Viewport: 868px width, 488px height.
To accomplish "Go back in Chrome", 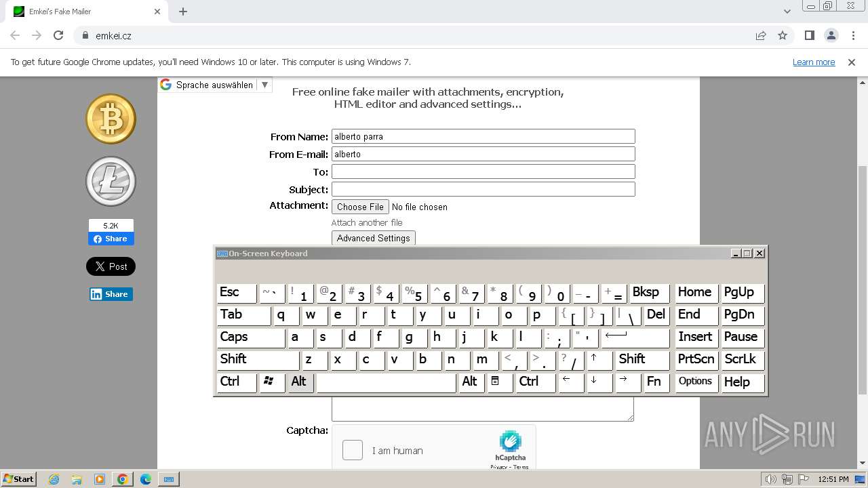I will [x=15, y=35].
